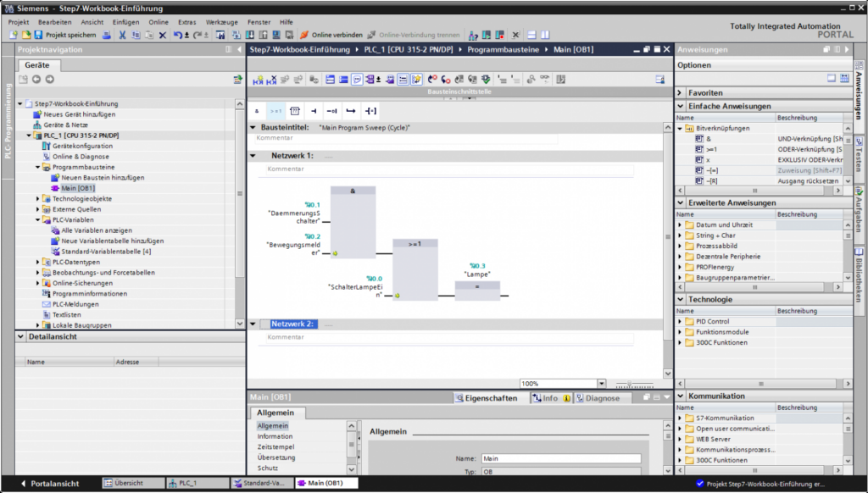Click the negate input favorite instruction
Viewport: 868px width, 493px height.
click(331, 111)
